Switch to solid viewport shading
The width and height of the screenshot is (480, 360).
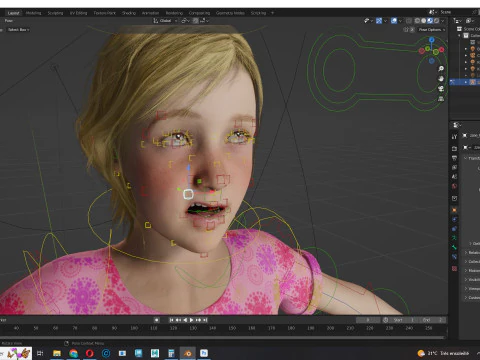coord(423,21)
